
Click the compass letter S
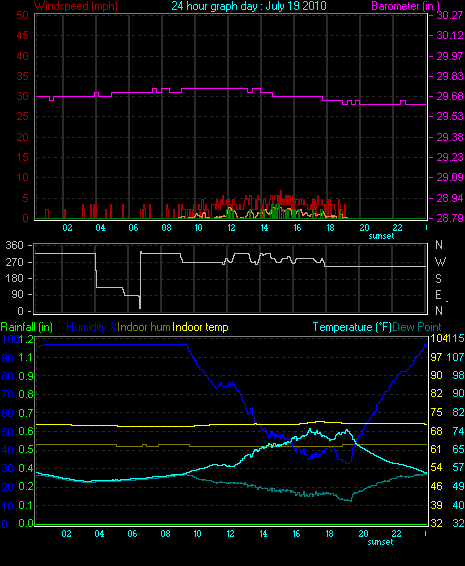point(438,279)
